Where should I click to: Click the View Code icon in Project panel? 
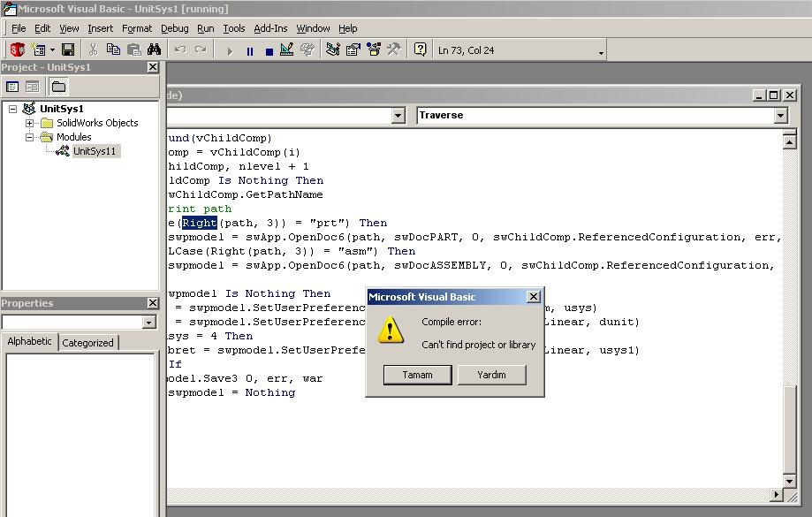12,87
